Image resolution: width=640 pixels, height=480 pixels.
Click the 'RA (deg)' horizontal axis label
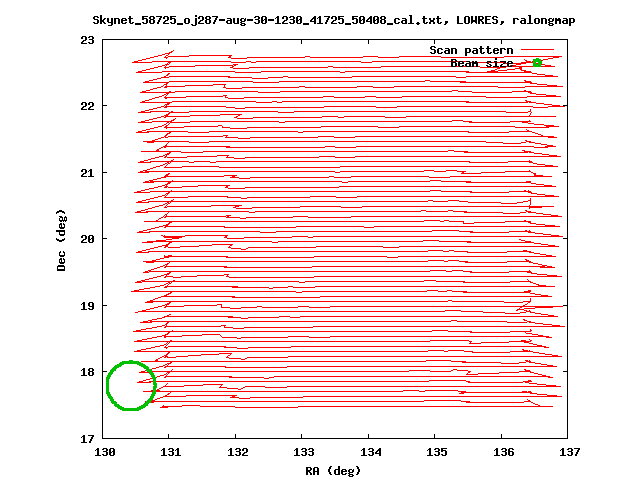(333, 471)
